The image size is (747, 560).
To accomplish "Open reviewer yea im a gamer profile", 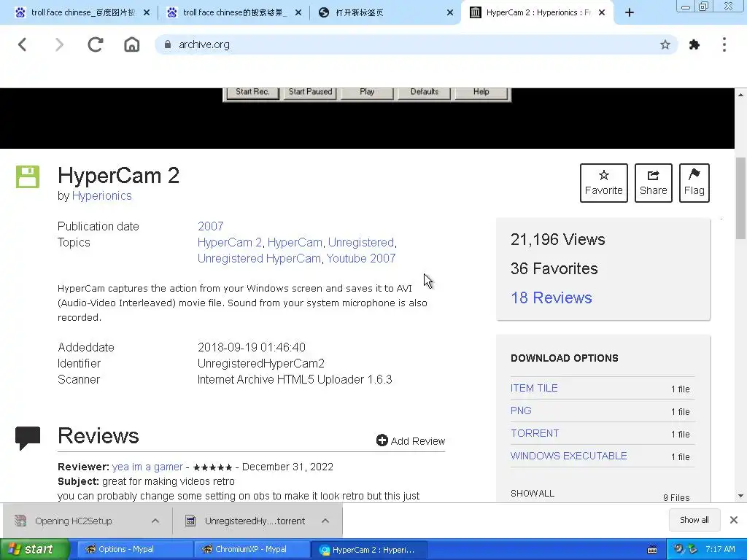I will (147, 467).
